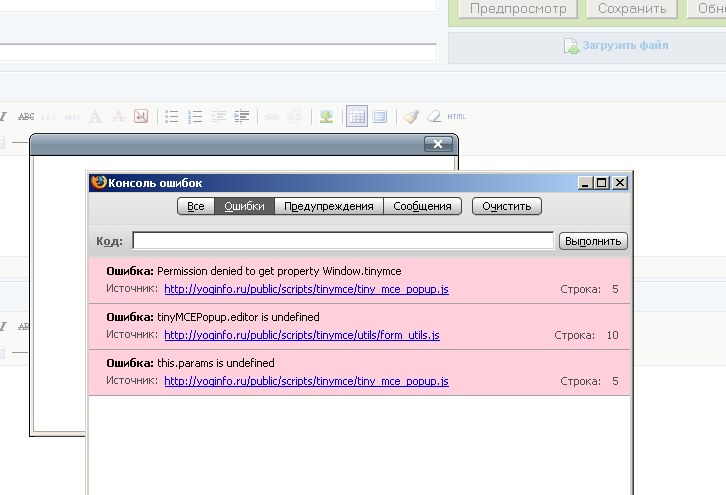
Task: Click the Выполнить evaluate button
Action: pyautogui.click(x=593, y=241)
